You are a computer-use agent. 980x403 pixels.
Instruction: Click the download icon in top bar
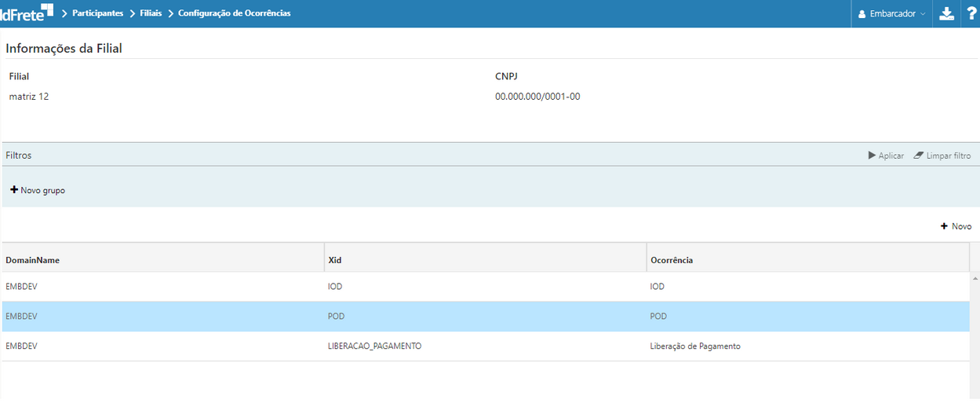click(x=946, y=13)
